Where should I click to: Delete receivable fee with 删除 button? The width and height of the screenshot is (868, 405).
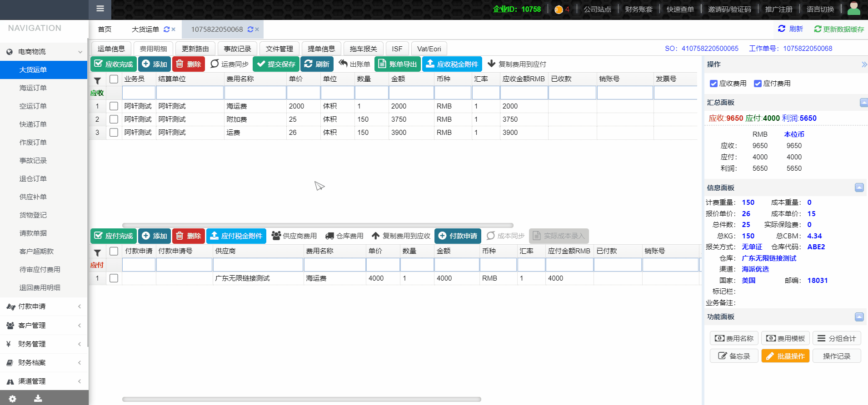tap(189, 64)
